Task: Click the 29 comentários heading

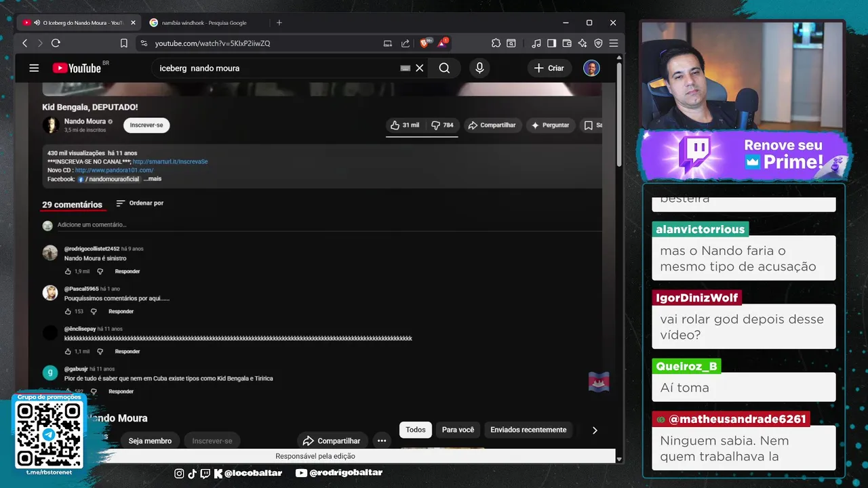Action: pyautogui.click(x=72, y=204)
